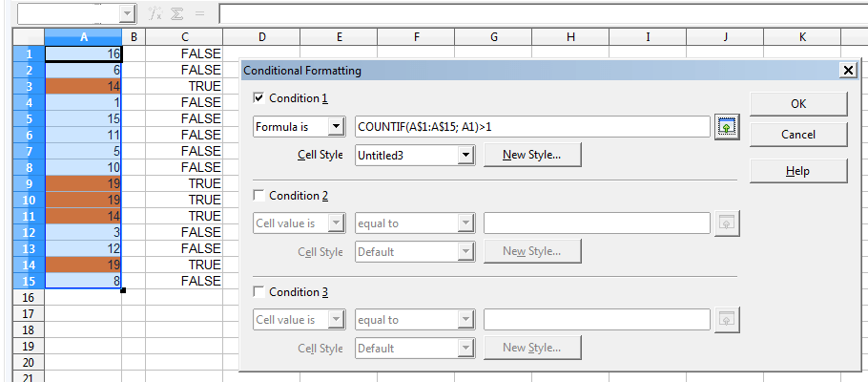
Task: Enable the Condition 3 checkbox
Action: [259, 292]
